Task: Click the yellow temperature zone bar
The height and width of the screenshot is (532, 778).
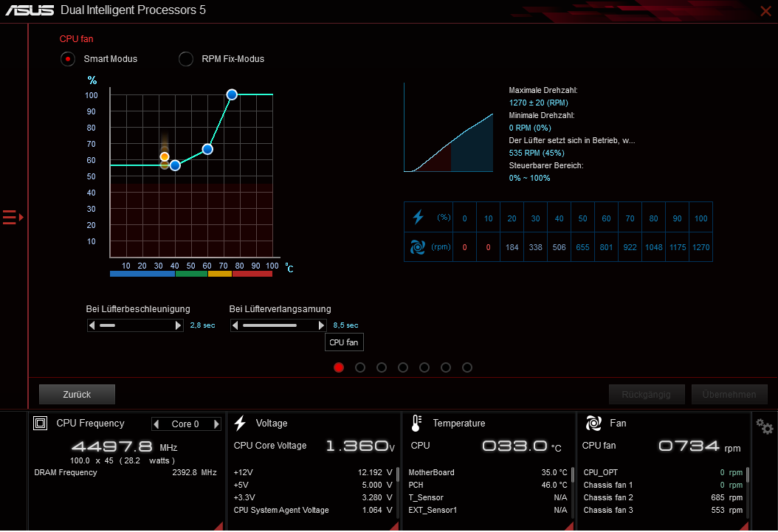Action: (220, 274)
